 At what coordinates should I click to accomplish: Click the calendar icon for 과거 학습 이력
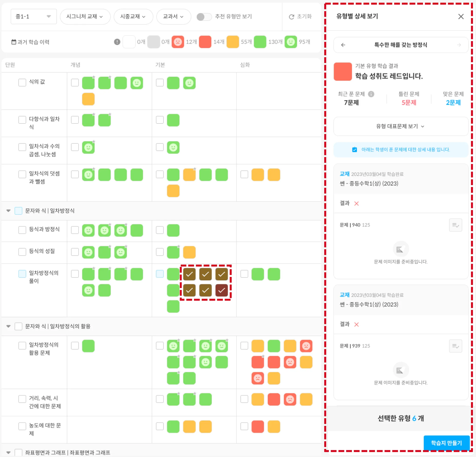click(14, 42)
